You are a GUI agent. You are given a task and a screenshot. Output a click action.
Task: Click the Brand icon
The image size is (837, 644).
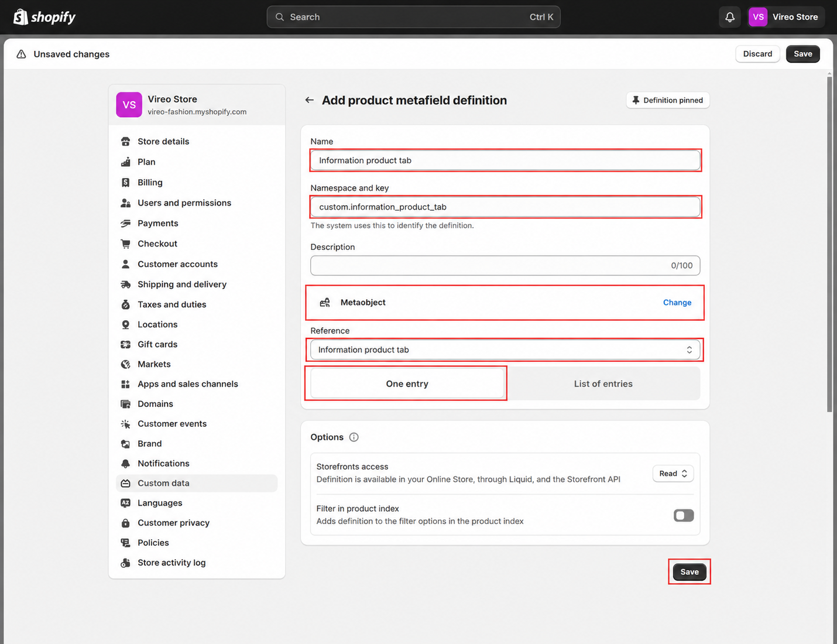125,444
